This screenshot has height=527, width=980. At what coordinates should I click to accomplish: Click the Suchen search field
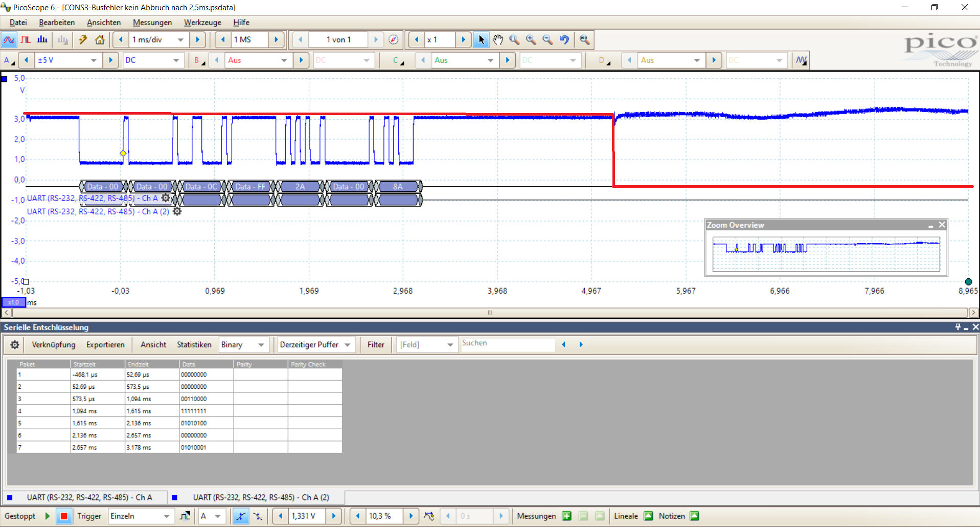[507, 344]
